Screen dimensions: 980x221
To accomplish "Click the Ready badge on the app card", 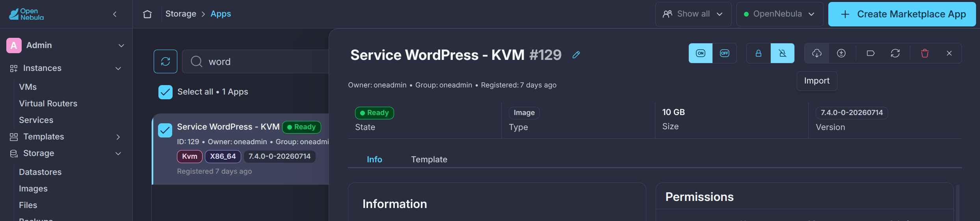I will (x=301, y=127).
